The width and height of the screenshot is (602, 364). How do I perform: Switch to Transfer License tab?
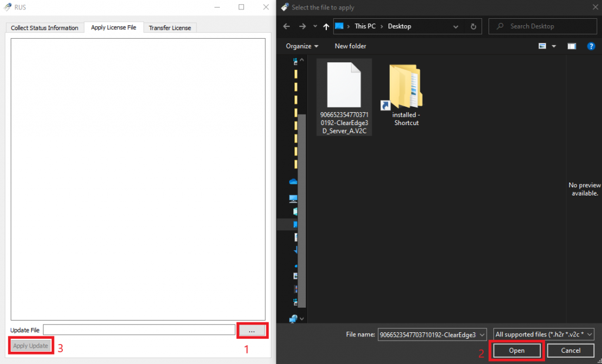170,28
